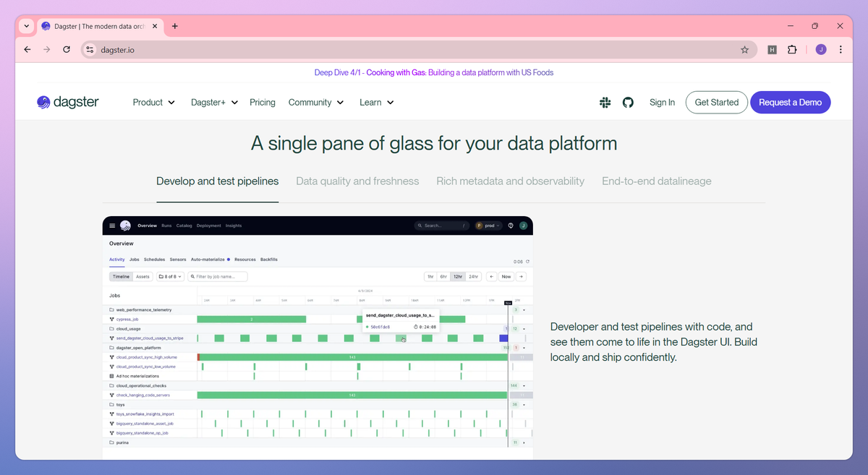The width and height of the screenshot is (868, 475).
Task: Open the Slack icon link
Action: click(605, 103)
